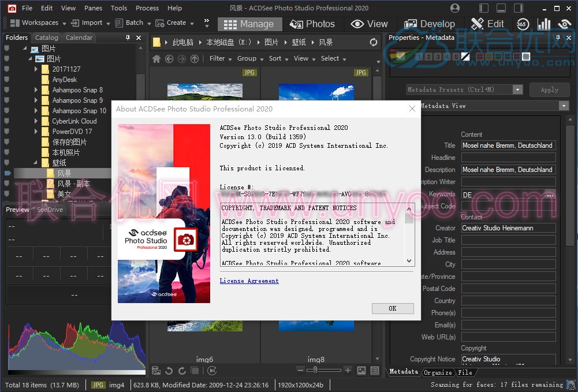Set rating 3 in Properties

click(438, 57)
